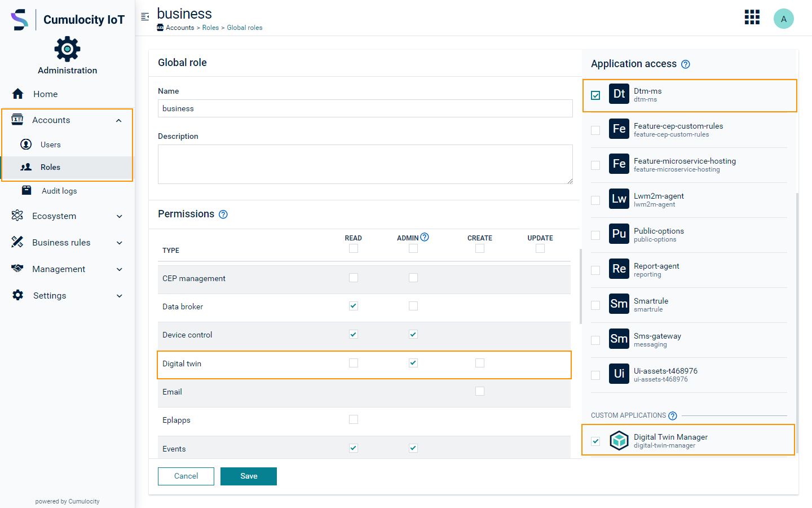The image size is (812, 508).
Task: Open the Users menu item
Action: click(68, 144)
